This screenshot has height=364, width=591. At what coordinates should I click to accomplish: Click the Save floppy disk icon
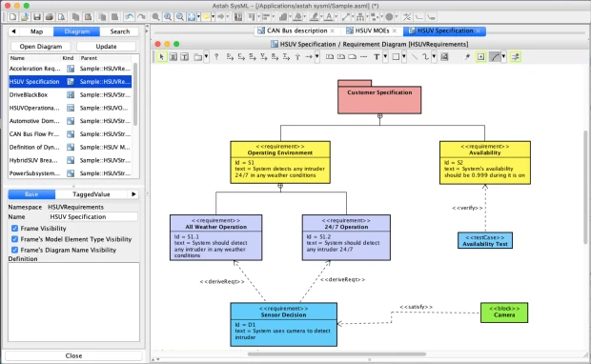37,17
